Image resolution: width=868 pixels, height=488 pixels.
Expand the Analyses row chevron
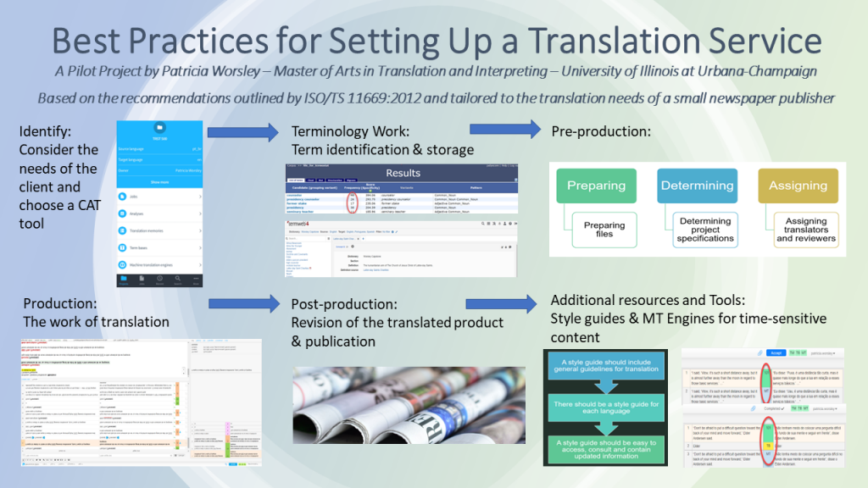[x=200, y=213]
